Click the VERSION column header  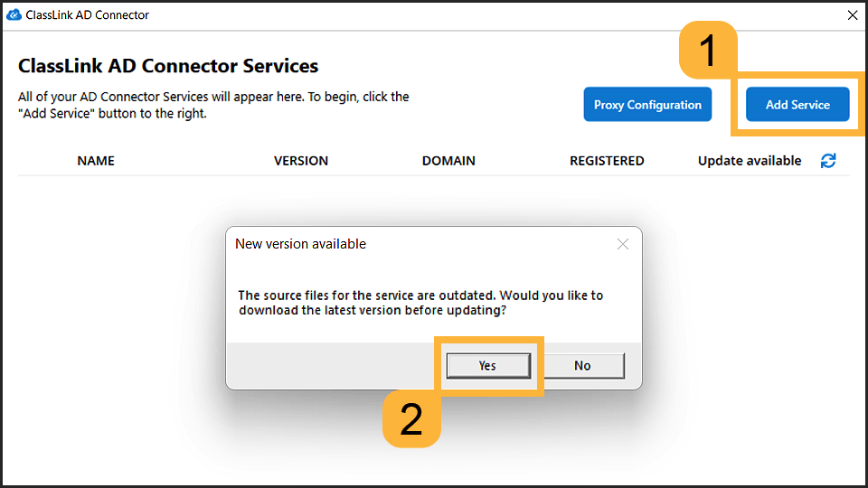tap(301, 161)
